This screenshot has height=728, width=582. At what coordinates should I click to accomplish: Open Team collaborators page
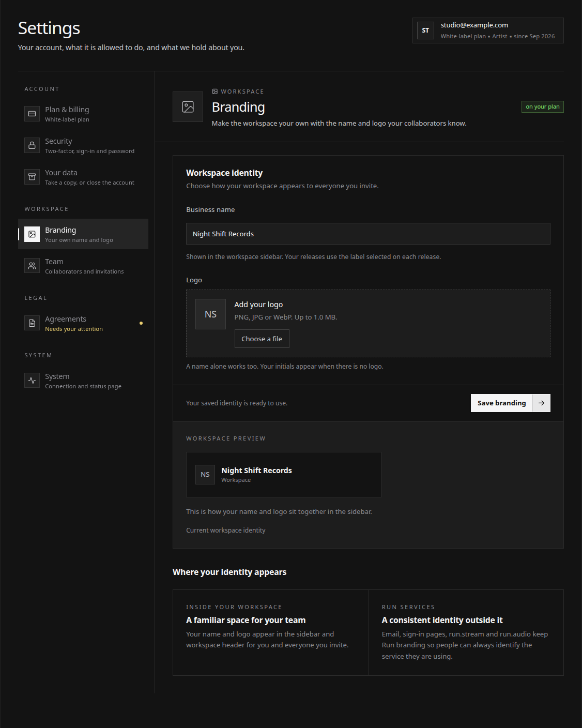(x=83, y=266)
